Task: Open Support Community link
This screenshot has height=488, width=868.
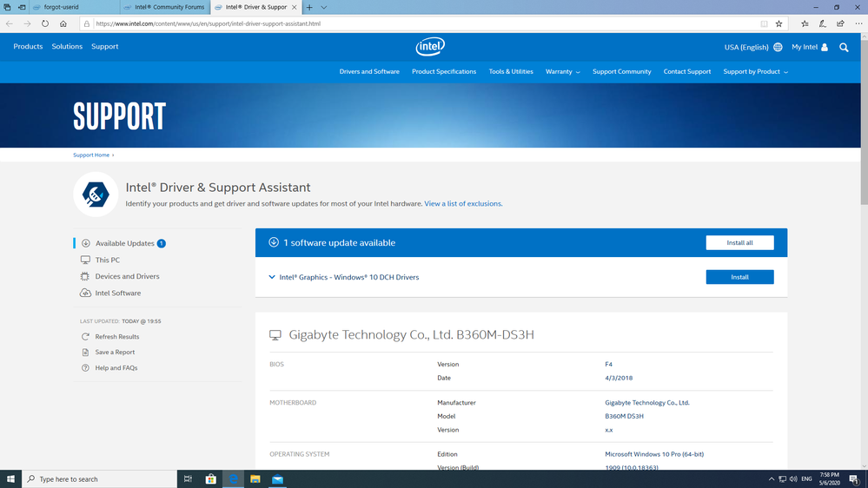Action: point(621,72)
